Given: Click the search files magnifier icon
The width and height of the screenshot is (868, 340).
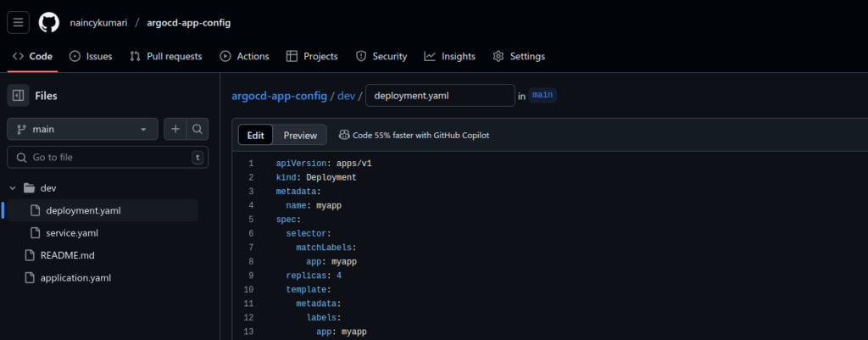Looking at the screenshot, I should [197, 129].
